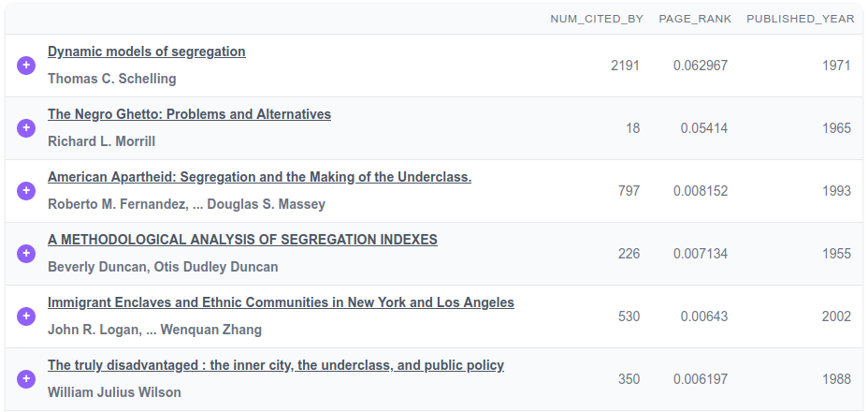
Task: Click author name Thomas C. Schelling
Action: click(x=111, y=79)
